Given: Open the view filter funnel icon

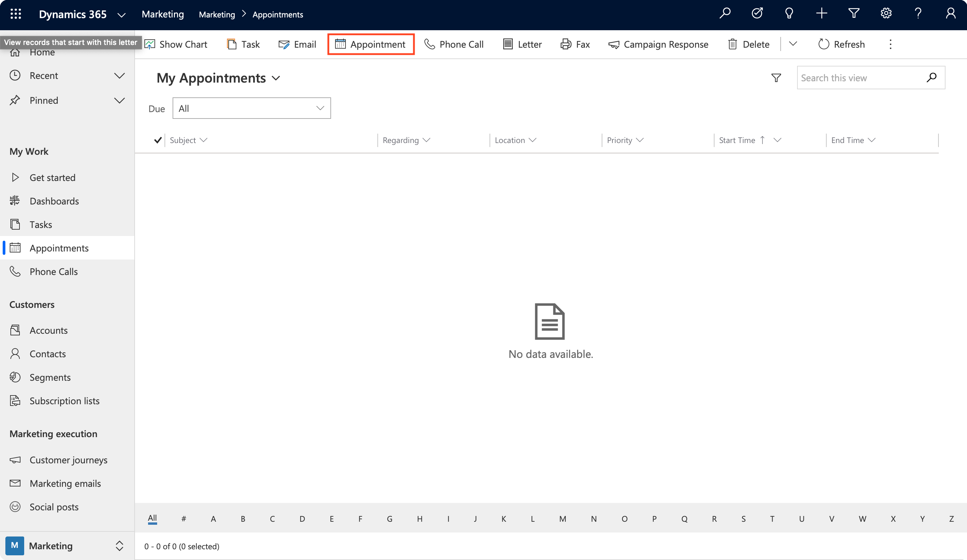Looking at the screenshot, I should coord(776,78).
